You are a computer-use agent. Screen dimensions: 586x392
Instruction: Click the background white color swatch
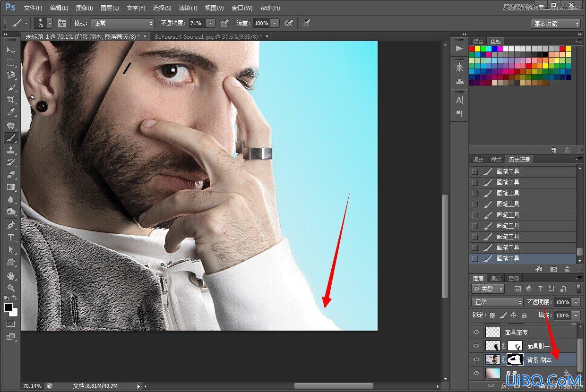[x=14, y=312]
